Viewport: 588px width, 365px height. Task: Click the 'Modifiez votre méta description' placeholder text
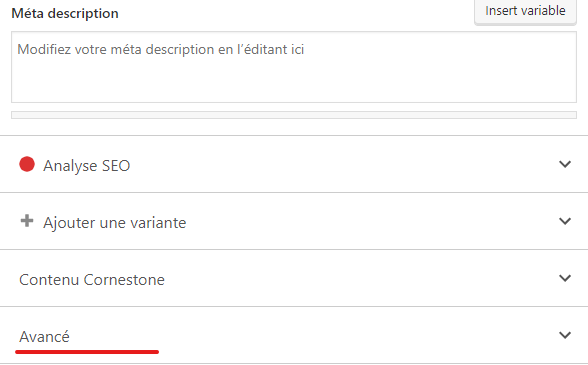pyautogui.click(x=160, y=50)
